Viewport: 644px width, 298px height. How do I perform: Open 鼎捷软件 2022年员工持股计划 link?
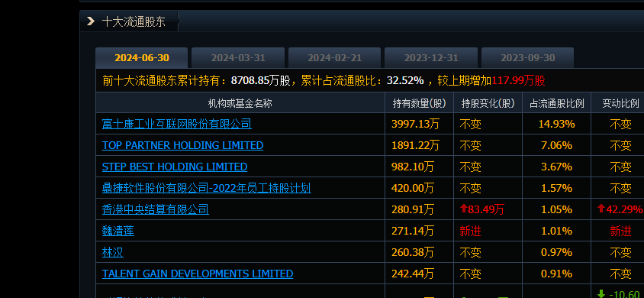[206, 188]
